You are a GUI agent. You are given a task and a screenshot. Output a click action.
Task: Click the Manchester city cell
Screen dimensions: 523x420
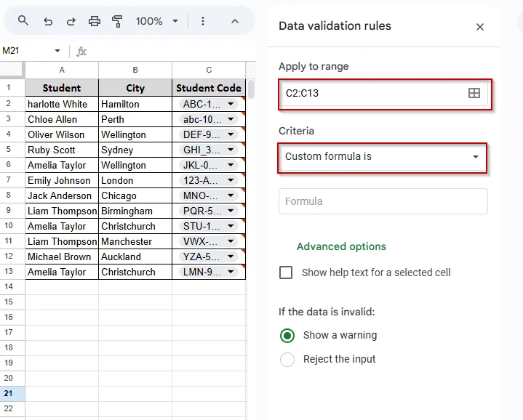(135, 241)
